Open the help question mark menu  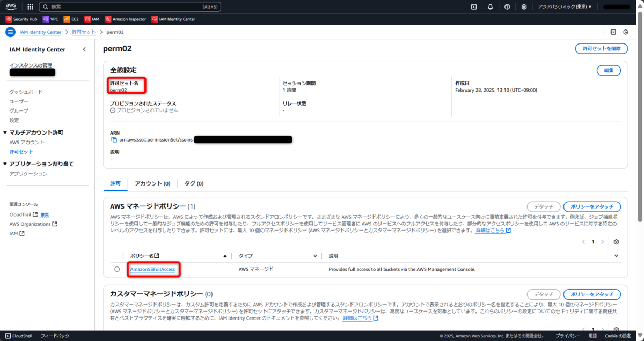point(507,7)
